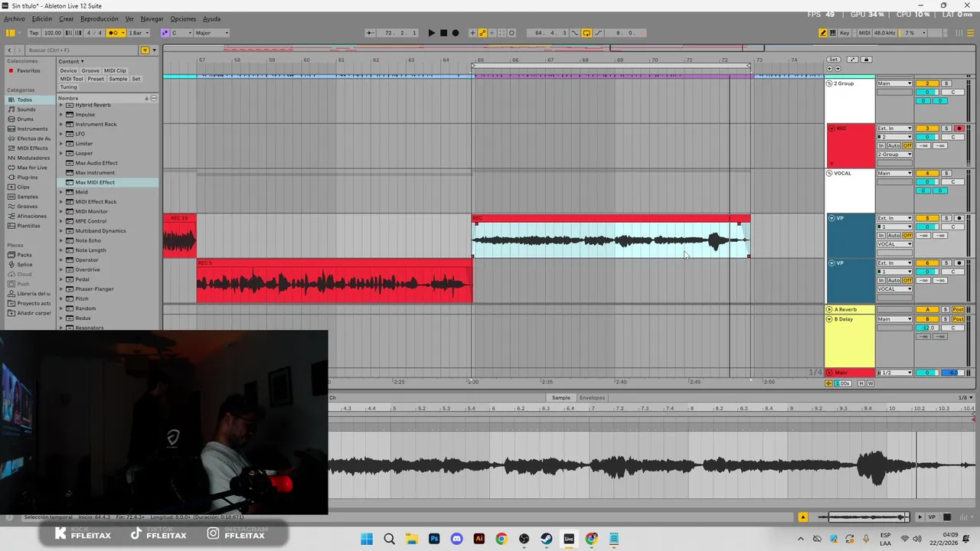Screen dimensions: 980x551
Task: Solo the B Delay return track
Action: coord(946,319)
